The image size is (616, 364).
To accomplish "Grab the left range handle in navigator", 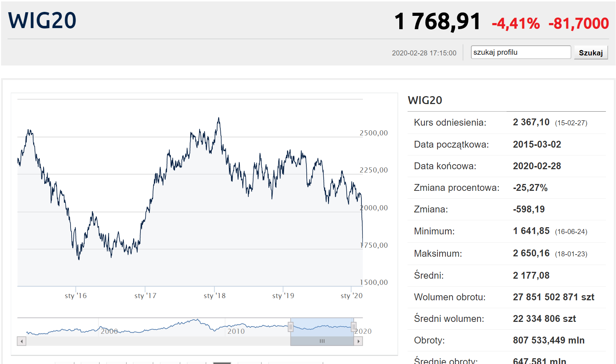I will (x=291, y=327).
